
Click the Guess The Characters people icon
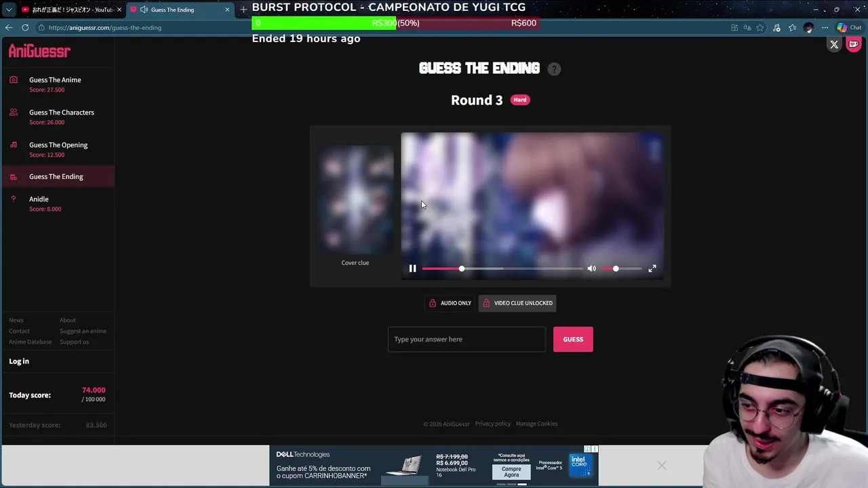[x=14, y=113]
